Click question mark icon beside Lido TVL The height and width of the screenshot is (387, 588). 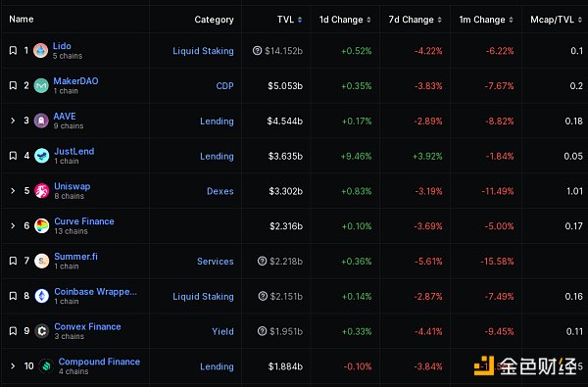point(257,50)
